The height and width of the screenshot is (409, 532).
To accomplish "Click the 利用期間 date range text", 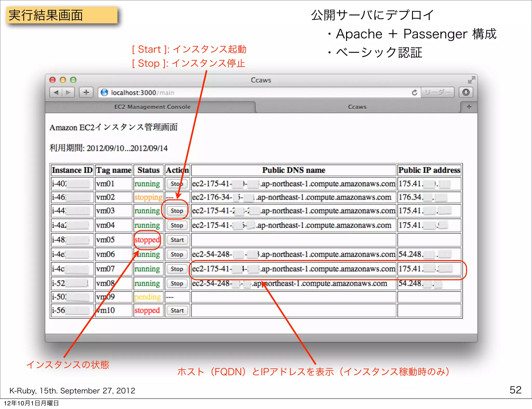I will 109,148.
